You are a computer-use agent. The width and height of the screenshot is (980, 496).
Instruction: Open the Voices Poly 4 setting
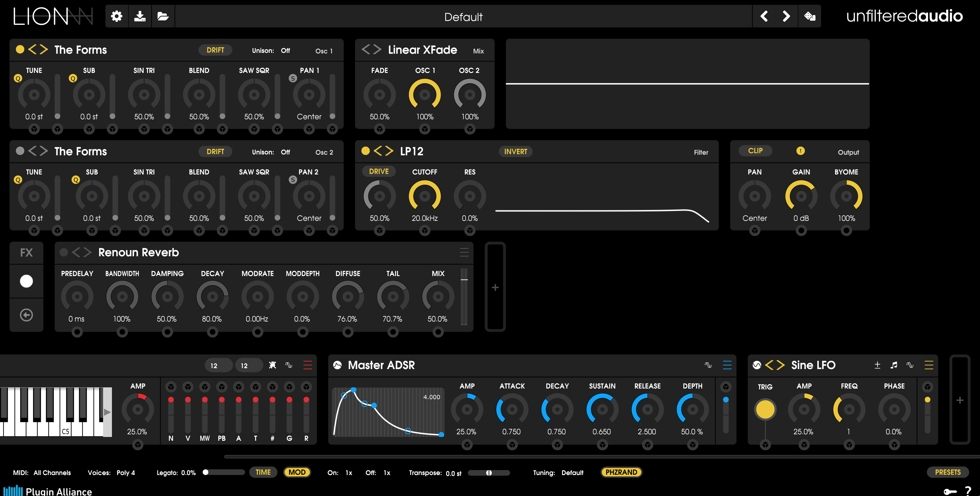point(126,473)
